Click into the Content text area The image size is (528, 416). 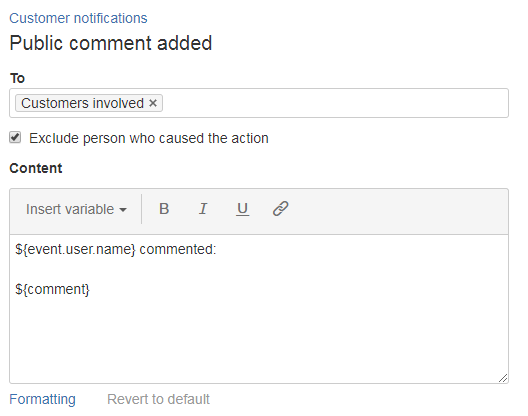pos(259,309)
